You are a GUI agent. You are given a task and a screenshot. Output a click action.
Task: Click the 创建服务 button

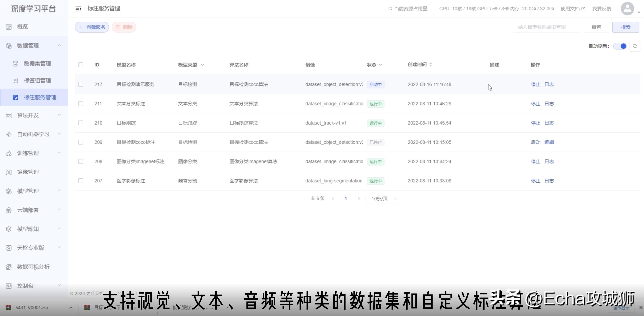(x=92, y=27)
